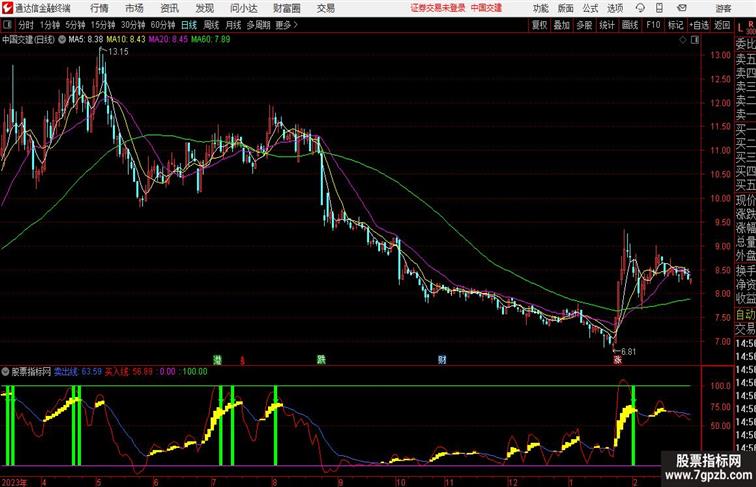The height and width of the screenshot is (487, 756).
Task: Open the 多周期 multi-period view
Action: click(x=258, y=25)
